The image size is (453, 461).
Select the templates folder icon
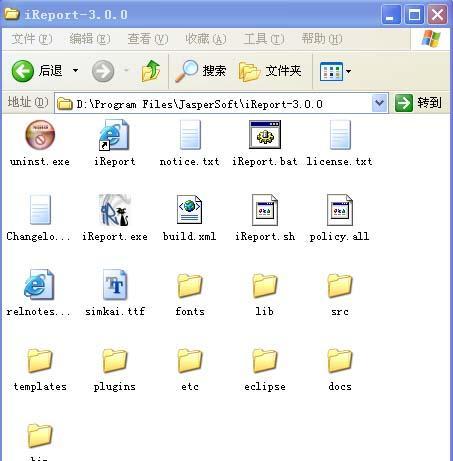click(40, 361)
